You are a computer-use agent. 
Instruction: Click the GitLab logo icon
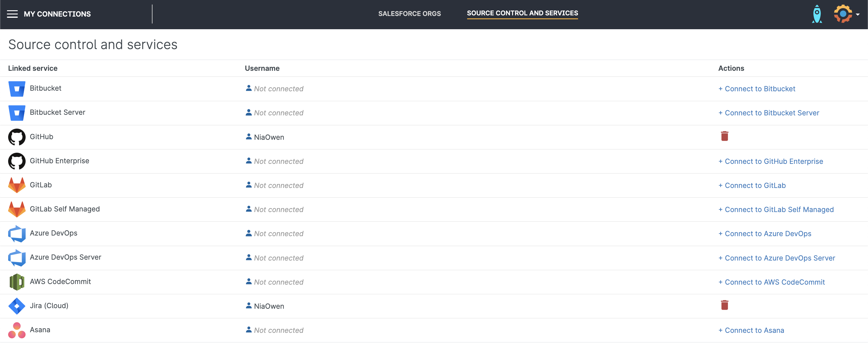(17, 185)
